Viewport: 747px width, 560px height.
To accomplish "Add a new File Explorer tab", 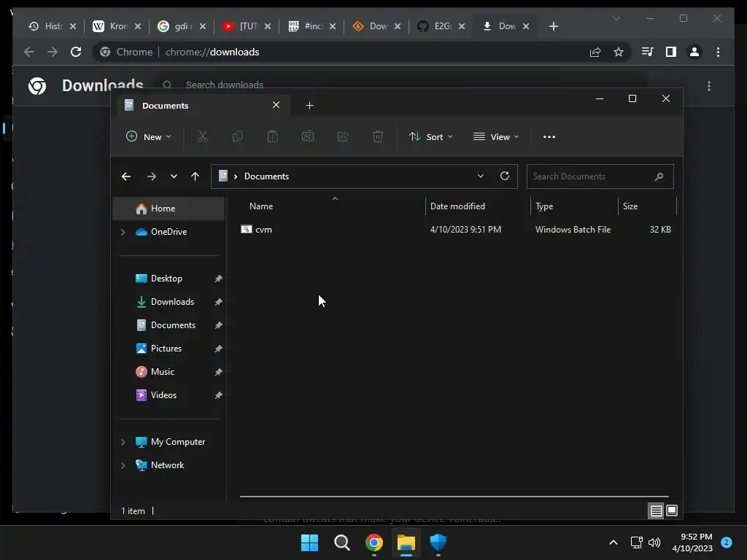I will pos(309,105).
